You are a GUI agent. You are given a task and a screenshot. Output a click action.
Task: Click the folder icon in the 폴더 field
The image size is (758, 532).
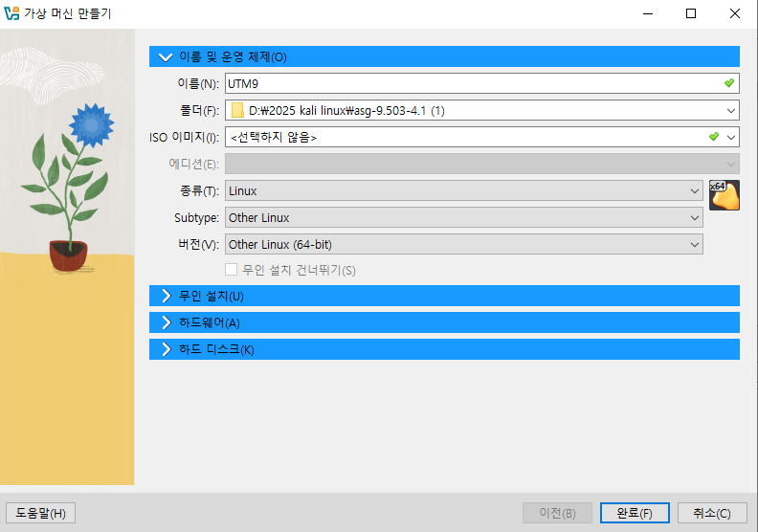(x=237, y=111)
